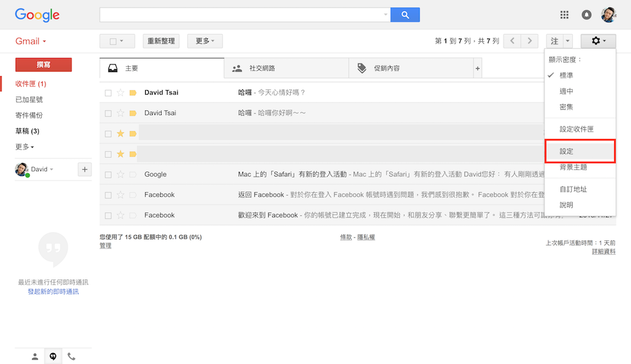
Task: Click the blue Google search magnifier button
Action: (404, 15)
